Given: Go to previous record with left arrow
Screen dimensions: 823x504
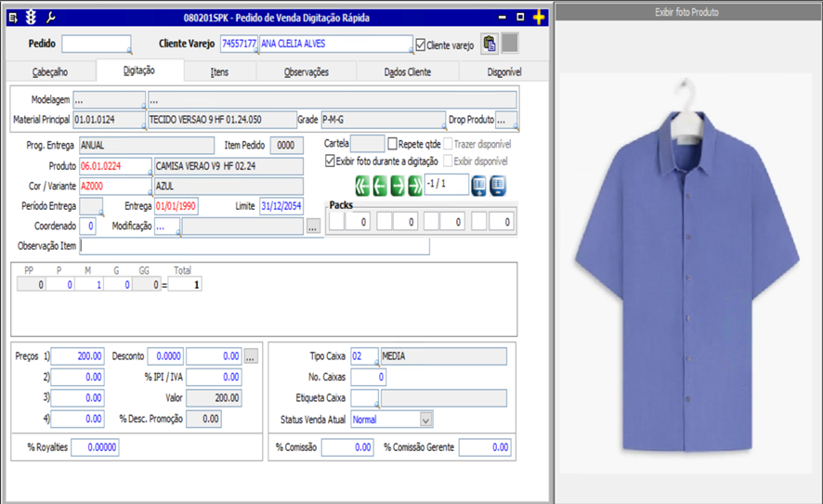Looking at the screenshot, I should (x=379, y=186).
